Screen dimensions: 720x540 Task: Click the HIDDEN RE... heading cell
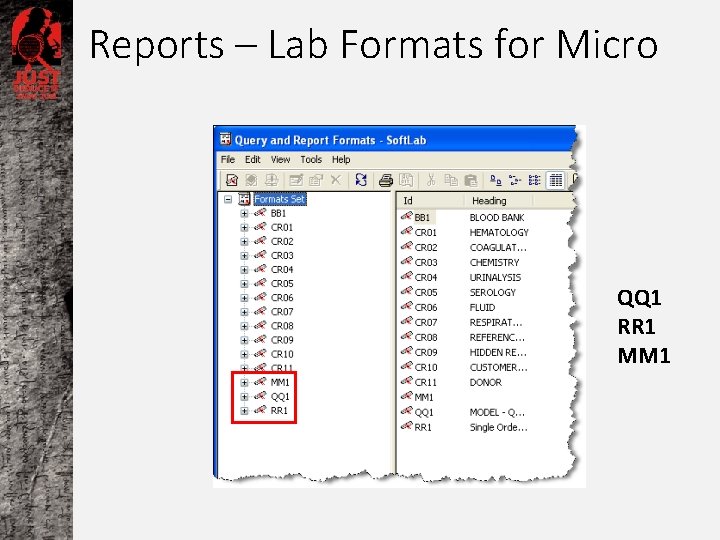click(498, 353)
